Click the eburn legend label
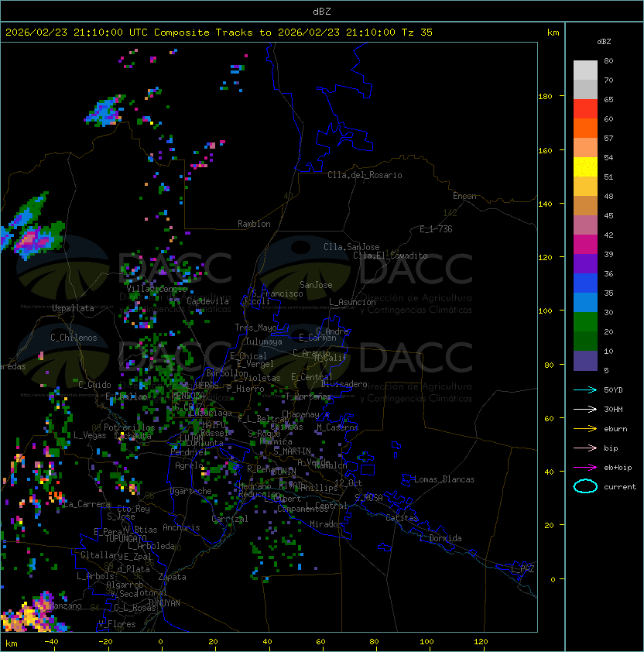 click(615, 429)
